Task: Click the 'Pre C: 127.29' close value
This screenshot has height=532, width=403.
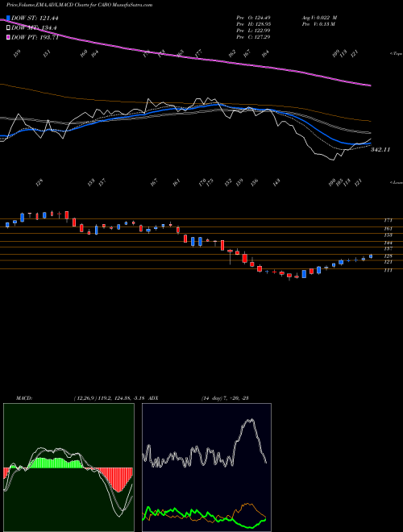Action: tap(253, 37)
